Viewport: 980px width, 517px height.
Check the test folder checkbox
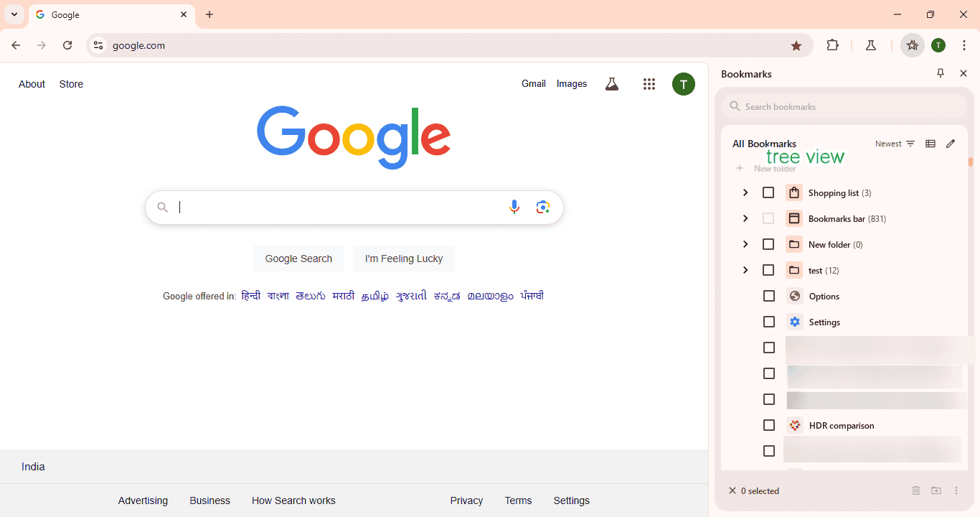pyautogui.click(x=768, y=270)
